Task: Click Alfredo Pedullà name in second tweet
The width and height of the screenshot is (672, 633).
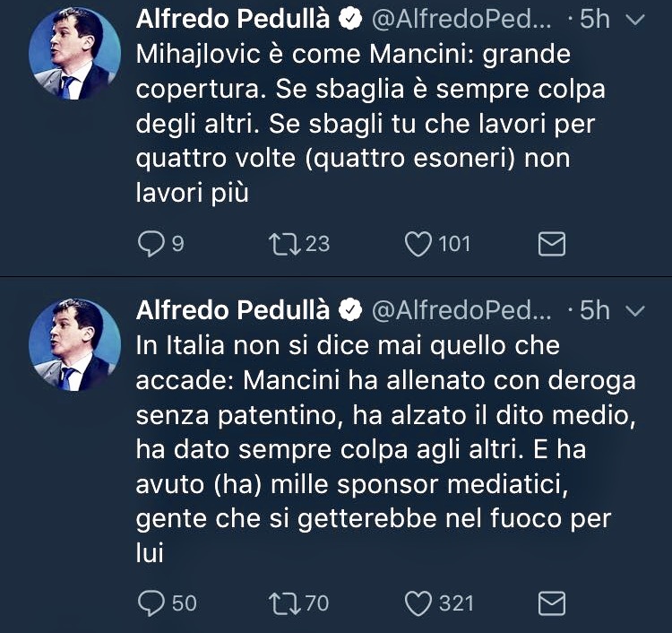Action: [233, 310]
